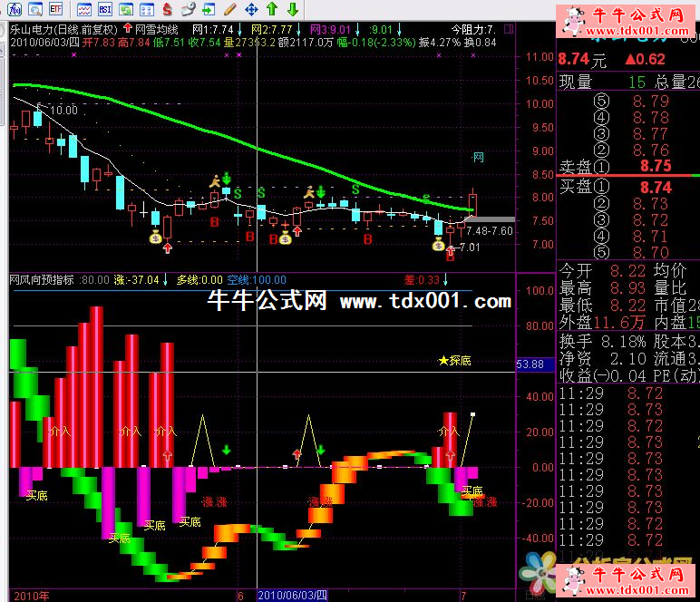Open the fx formula manager icon
Image resolution: width=700 pixels, height=602 pixels.
15,9
